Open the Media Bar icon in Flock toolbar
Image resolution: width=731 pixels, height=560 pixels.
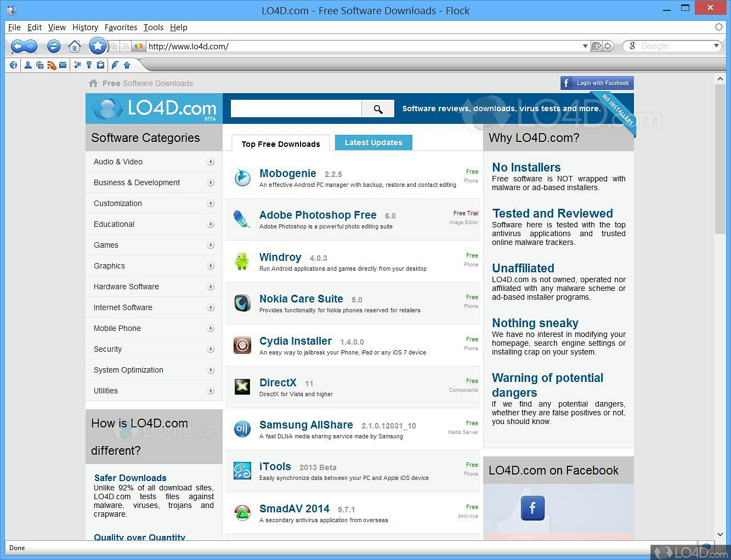pyautogui.click(x=39, y=65)
